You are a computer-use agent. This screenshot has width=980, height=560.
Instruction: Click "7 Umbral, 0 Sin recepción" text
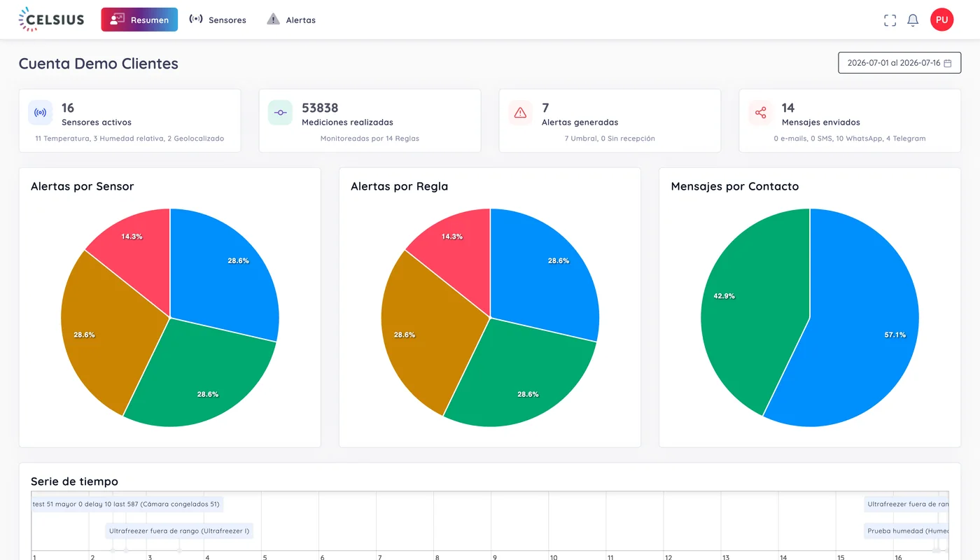(610, 139)
